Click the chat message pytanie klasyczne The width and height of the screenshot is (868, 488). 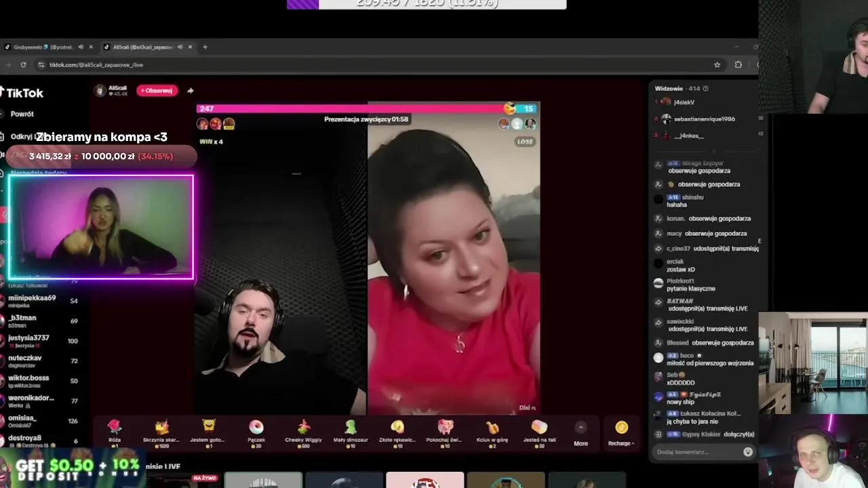[690, 289]
